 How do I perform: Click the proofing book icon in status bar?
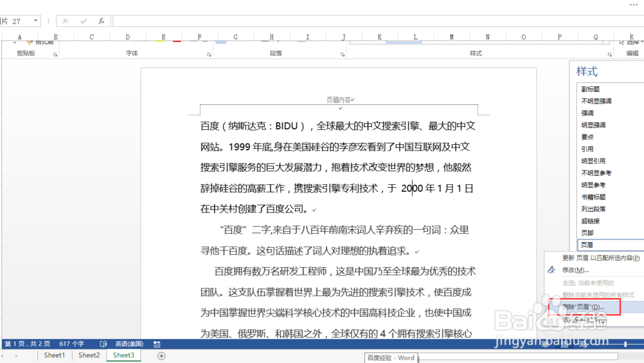coord(103,344)
